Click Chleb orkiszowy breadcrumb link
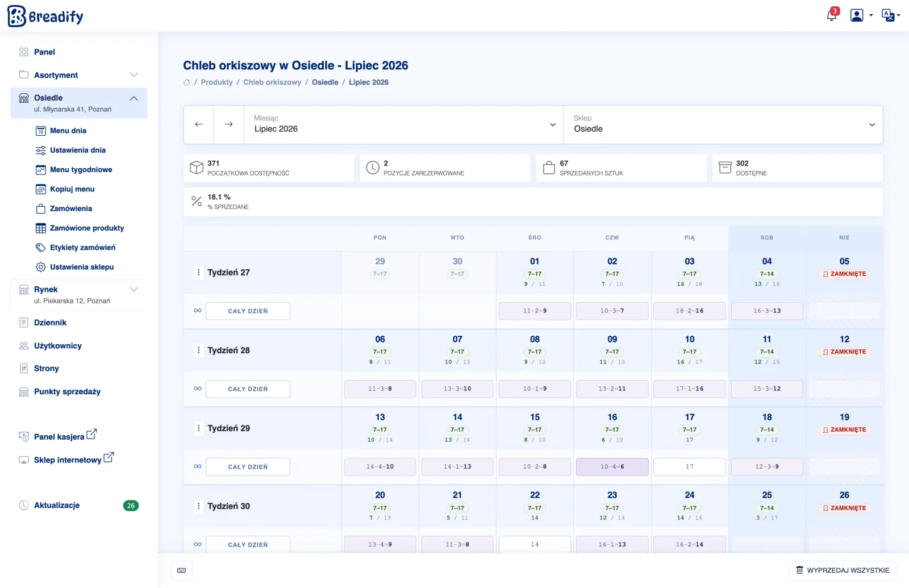This screenshot has width=909, height=588. click(272, 82)
